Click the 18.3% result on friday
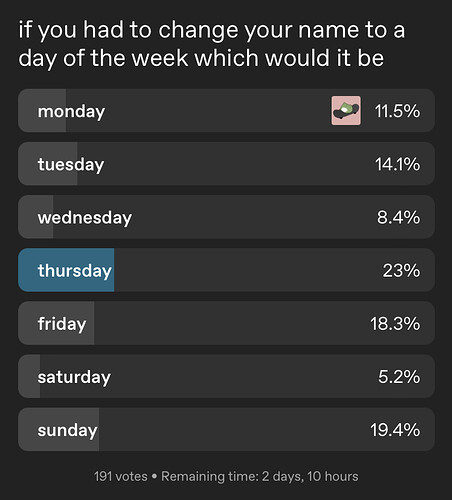452x500 pixels. tap(395, 324)
